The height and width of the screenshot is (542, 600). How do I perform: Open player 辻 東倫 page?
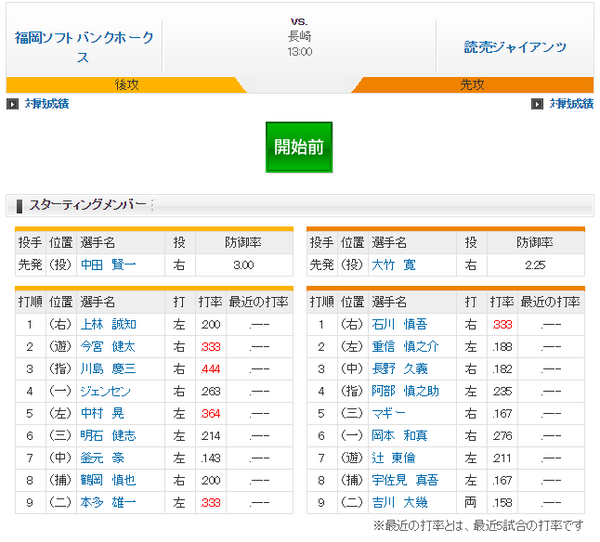pos(394,458)
